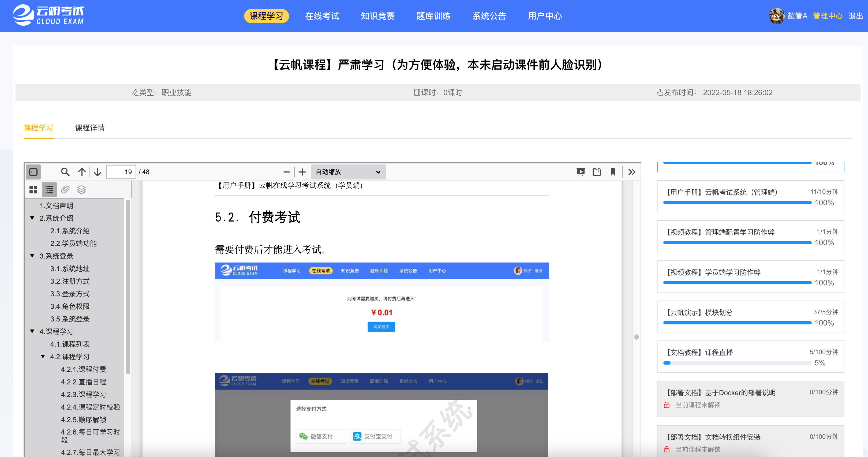Click locked 【部署文档】基于Docker的部署说明
Screen dimensions: 868x457
(751, 399)
